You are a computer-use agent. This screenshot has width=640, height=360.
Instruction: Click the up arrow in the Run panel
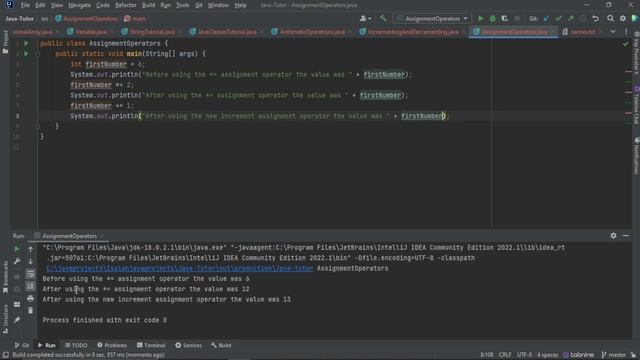point(31,249)
